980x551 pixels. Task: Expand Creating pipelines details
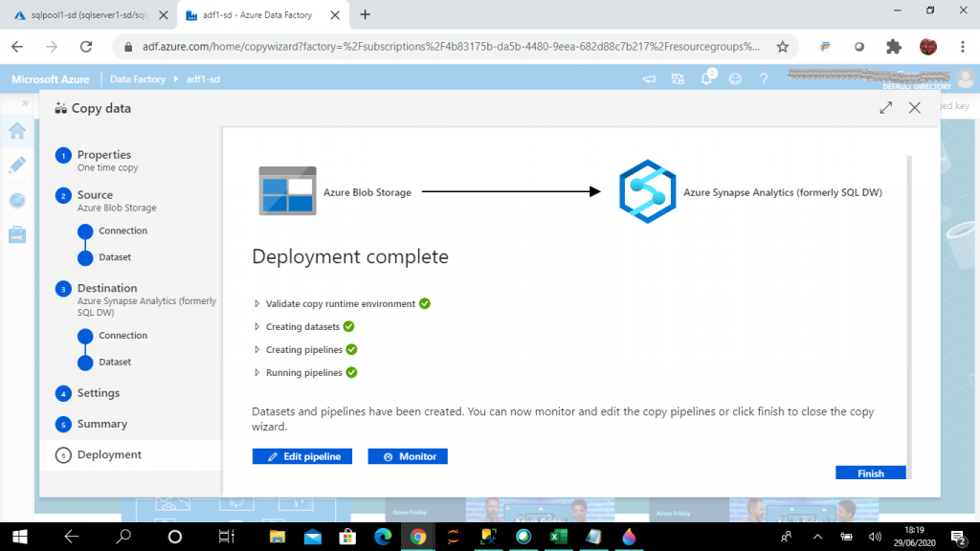pyautogui.click(x=256, y=350)
